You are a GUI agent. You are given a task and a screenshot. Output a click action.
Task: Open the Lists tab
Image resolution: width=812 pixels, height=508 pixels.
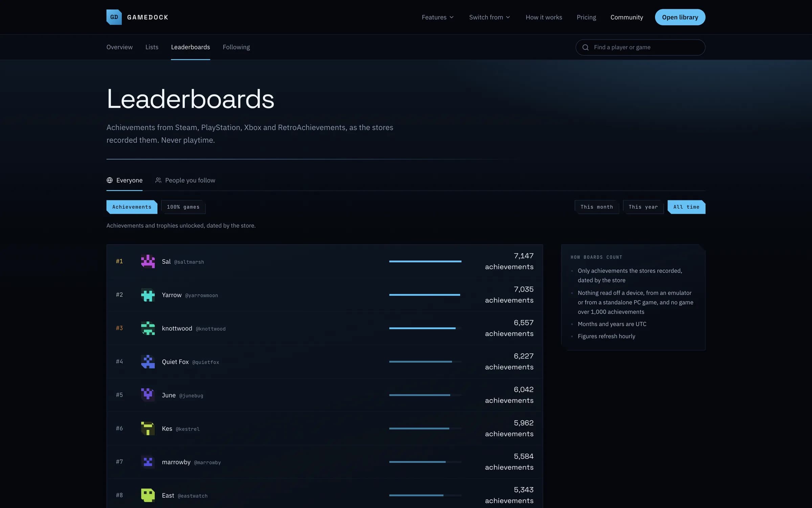coord(152,47)
